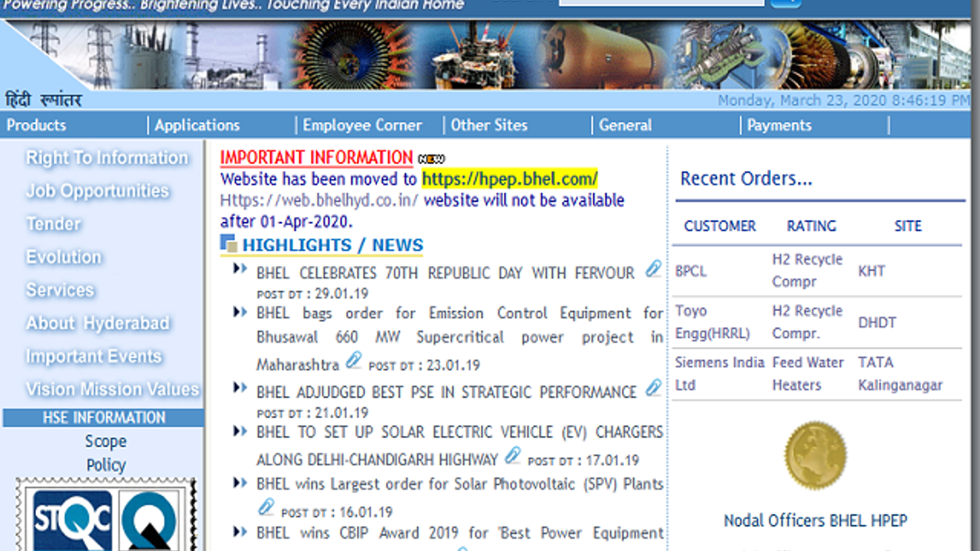980x551 pixels.
Task: Select the Siemens India Ltd customer cell
Action: tap(719, 373)
